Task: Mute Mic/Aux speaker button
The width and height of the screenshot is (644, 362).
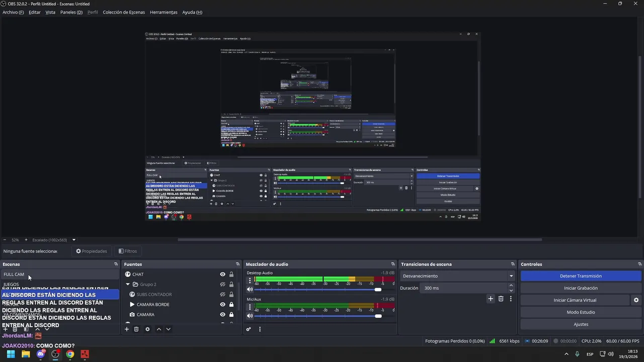Action: coord(250,316)
